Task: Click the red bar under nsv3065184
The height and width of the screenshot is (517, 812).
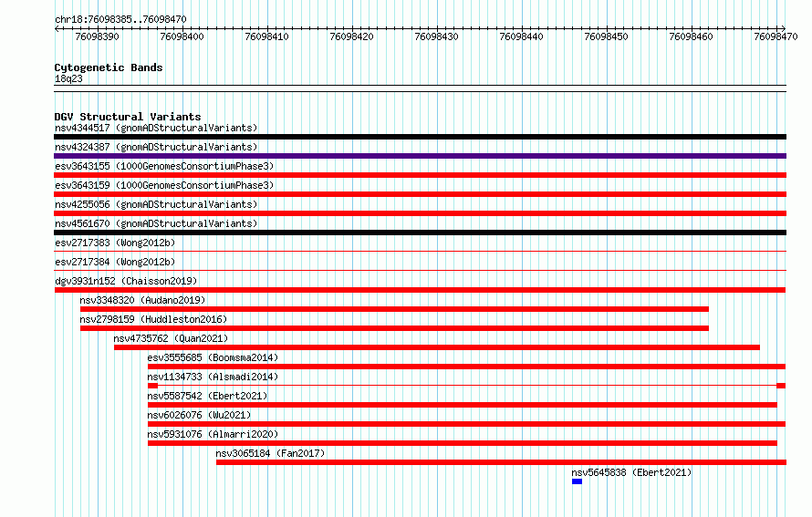Action: [501, 462]
